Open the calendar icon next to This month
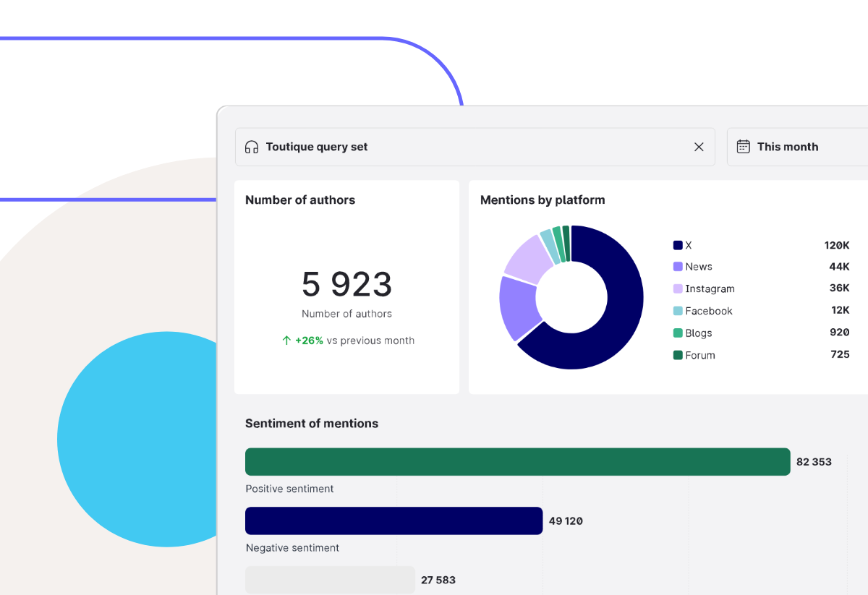 [x=743, y=146]
